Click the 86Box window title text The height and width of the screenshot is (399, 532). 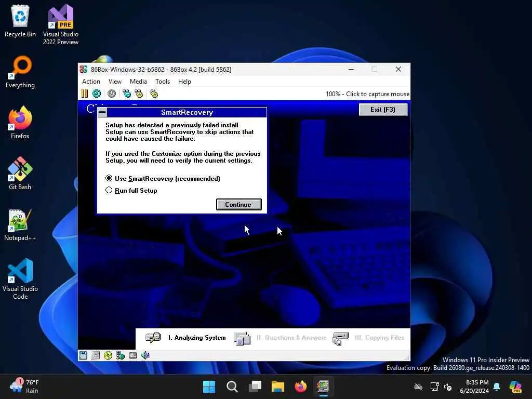(x=161, y=69)
